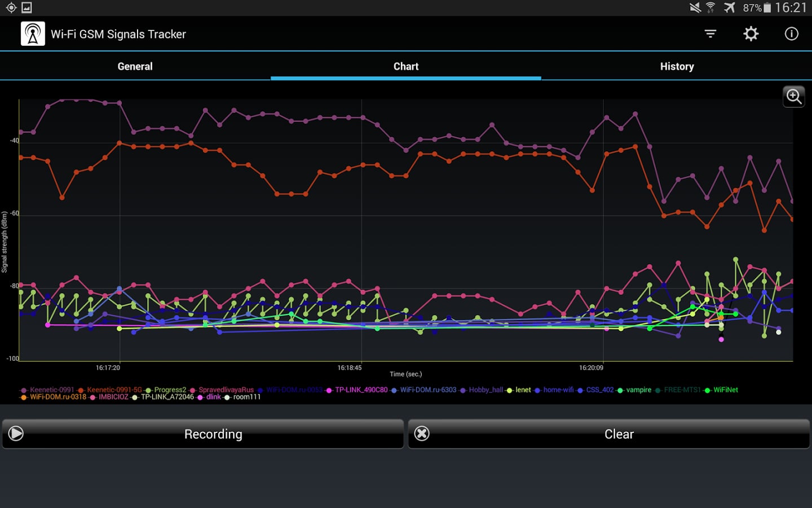Open the filter list icon
This screenshot has width=812, height=508.
coord(710,34)
